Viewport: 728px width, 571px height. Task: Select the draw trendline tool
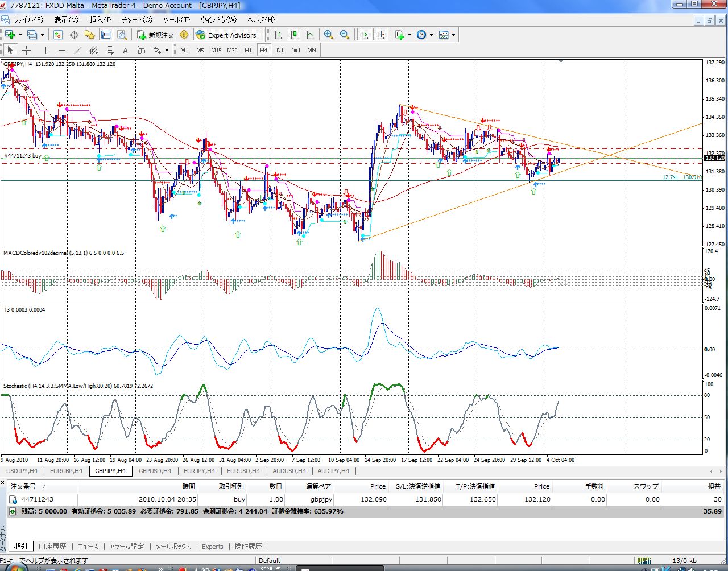78,50
